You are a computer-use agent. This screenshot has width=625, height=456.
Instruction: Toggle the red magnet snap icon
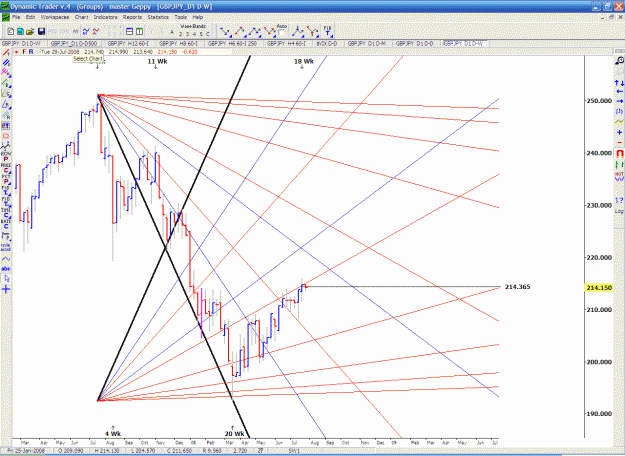(619, 153)
